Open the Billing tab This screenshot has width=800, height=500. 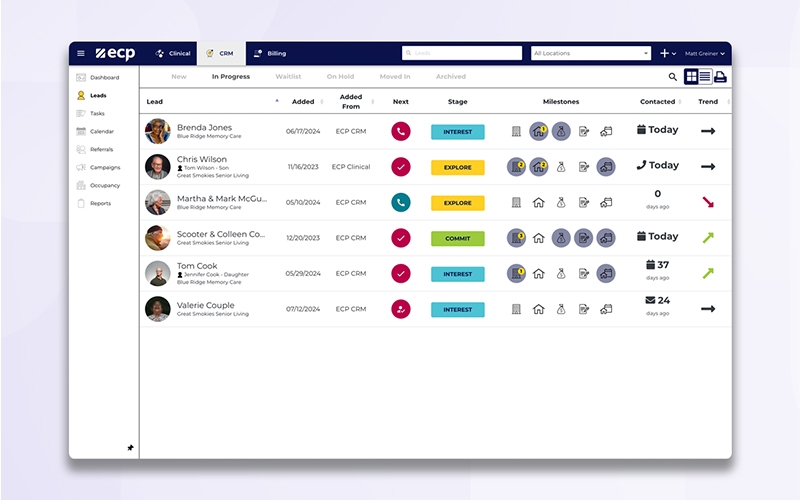[x=270, y=53]
